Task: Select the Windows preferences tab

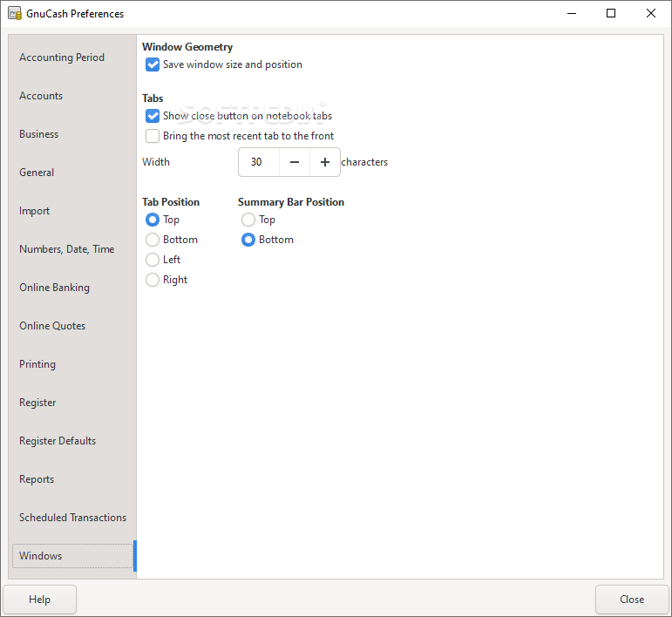Action: click(73, 556)
